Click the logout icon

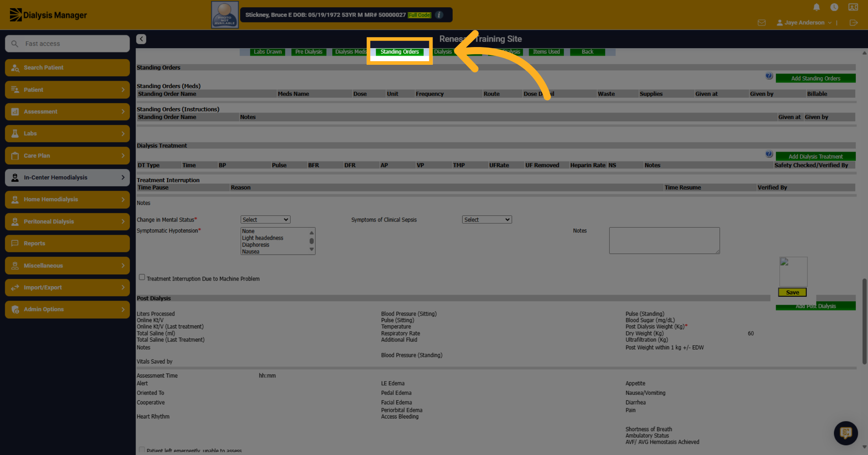pyautogui.click(x=854, y=23)
